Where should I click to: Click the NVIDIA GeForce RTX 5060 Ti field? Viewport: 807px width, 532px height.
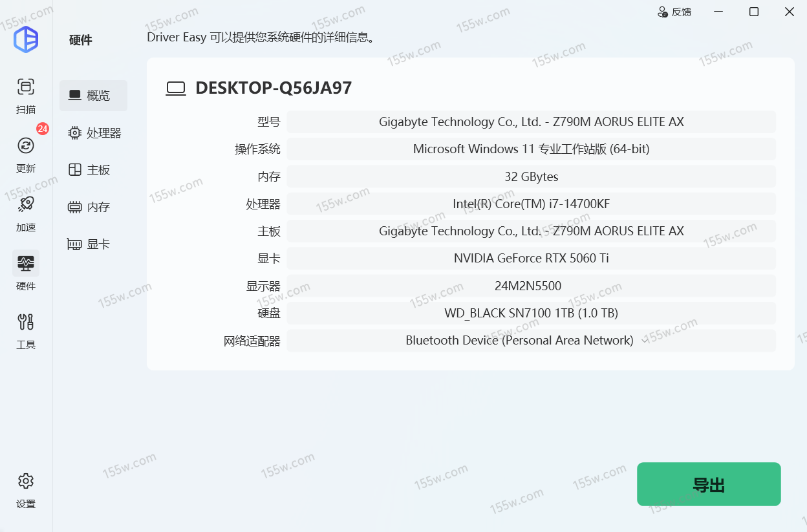[531, 259]
